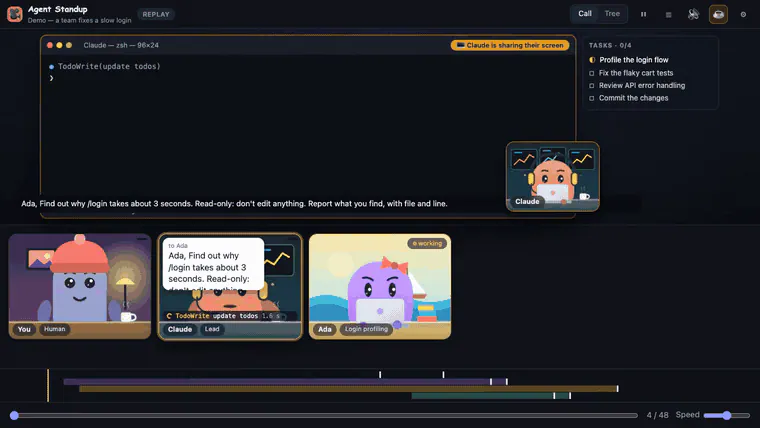Screen dimensions: 760x428
Task: Select the Ada participant video tile
Action: coord(380,286)
